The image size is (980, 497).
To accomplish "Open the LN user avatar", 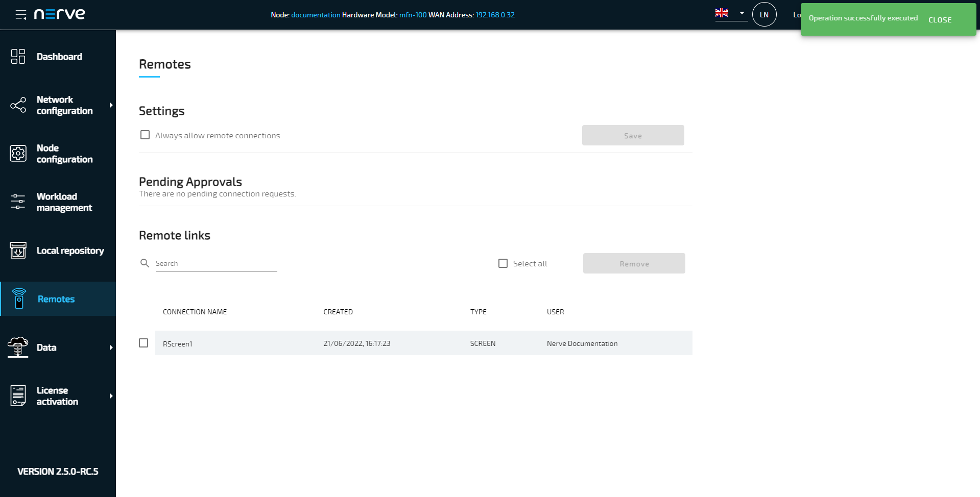I will (x=764, y=15).
